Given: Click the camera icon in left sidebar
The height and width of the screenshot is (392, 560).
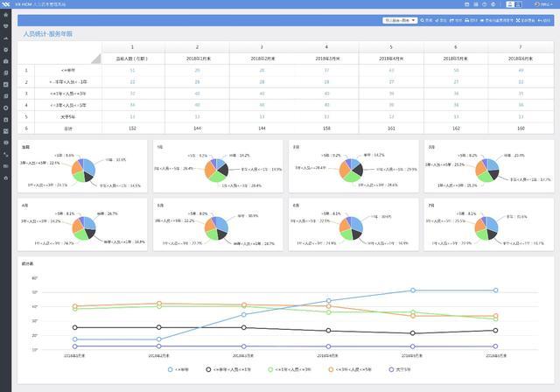Looking at the screenshot, I should tap(6, 61).
